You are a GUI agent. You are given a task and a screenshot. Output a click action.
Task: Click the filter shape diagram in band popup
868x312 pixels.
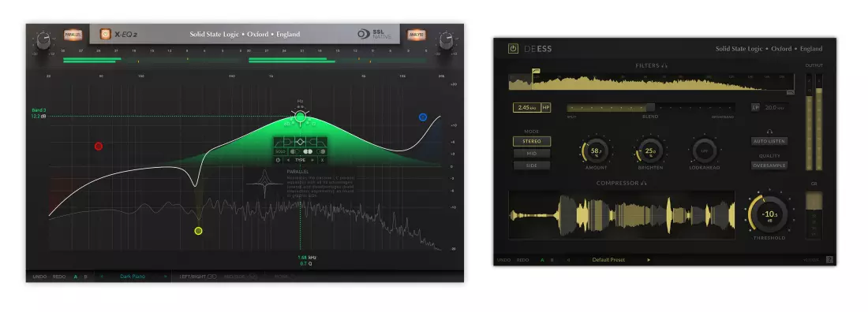(x=301, y=142)
